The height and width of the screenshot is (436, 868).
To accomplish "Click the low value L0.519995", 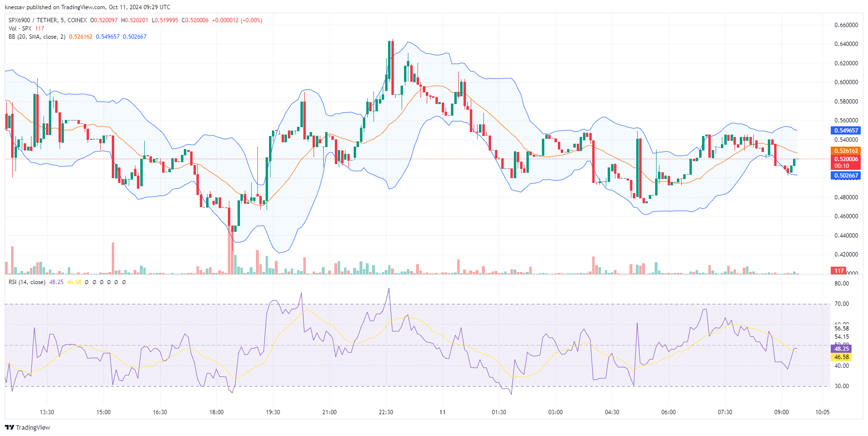I will point(165,20).
